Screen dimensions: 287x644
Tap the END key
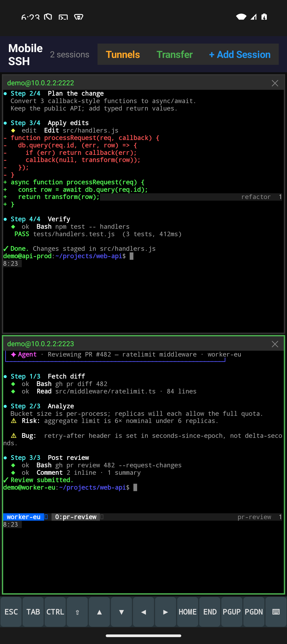tap(210, 612)
